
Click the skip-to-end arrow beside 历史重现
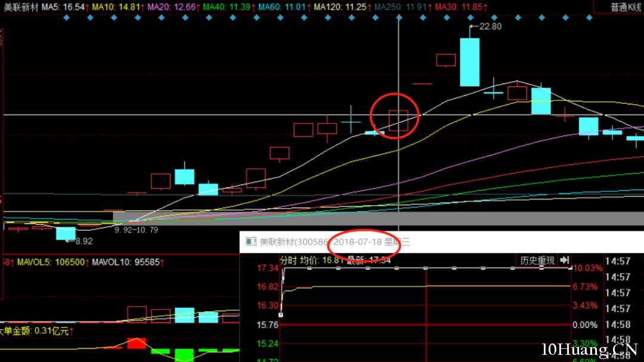point(565,260)
